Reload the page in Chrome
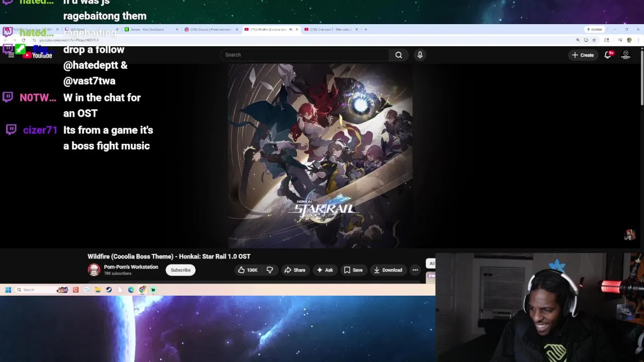This screenshot has width=644, height=362. tap(23, 40)
